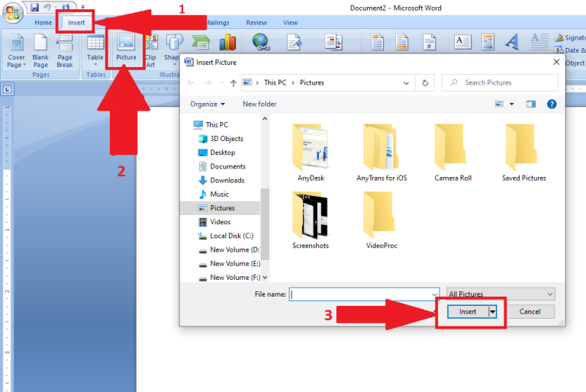Select the Saved Pictures folder
The width and height of the screenshot is (586, 392).
pyautogui.click(x=523, y=153)
